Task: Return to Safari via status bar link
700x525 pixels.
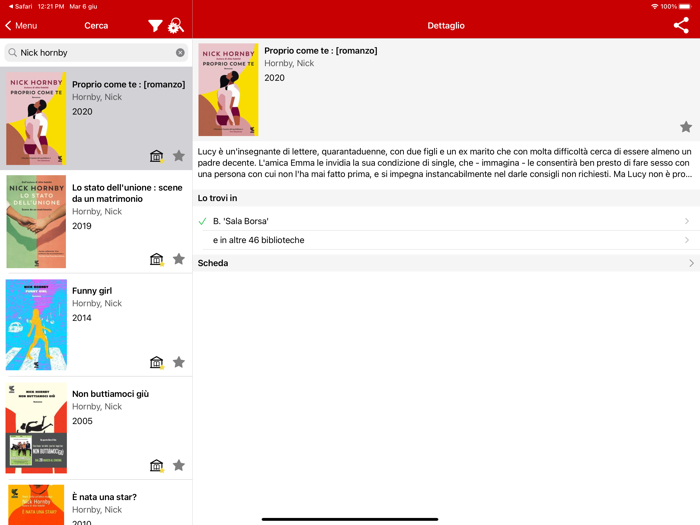Action: pos(21,6)
